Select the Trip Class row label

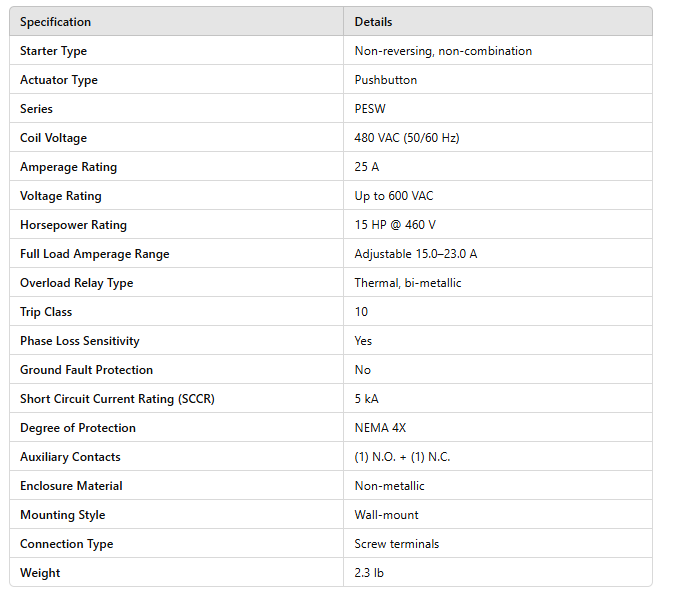[46, 312]
